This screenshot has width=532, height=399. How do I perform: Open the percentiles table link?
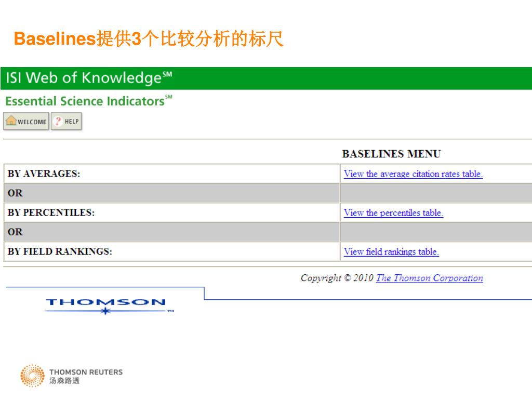click(x=393, y=213)
